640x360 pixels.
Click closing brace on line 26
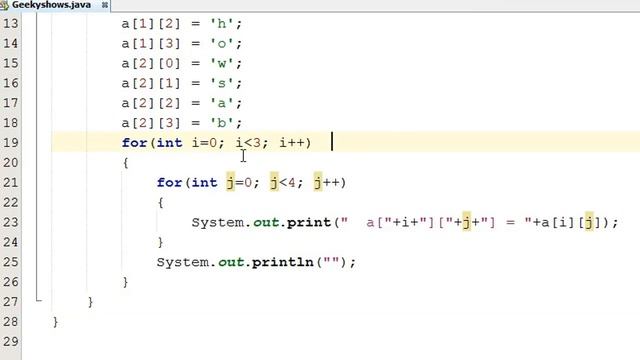[126, 282]
